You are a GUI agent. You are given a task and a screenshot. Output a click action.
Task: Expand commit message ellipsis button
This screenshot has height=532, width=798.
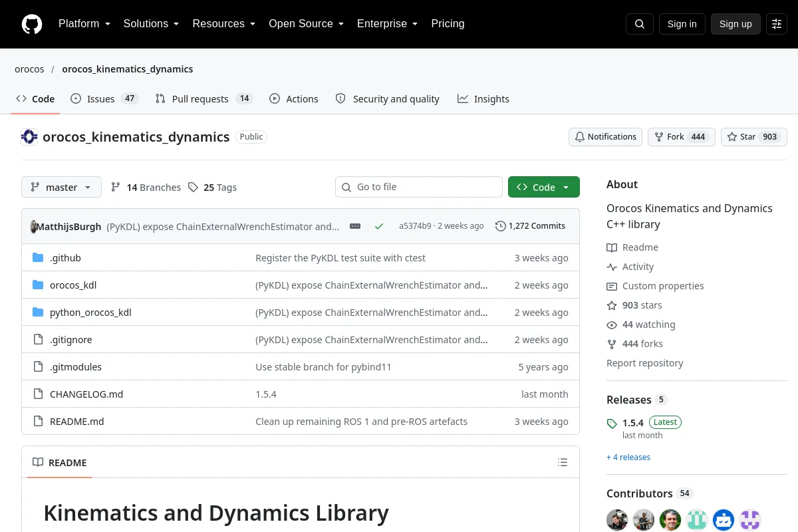355,226
